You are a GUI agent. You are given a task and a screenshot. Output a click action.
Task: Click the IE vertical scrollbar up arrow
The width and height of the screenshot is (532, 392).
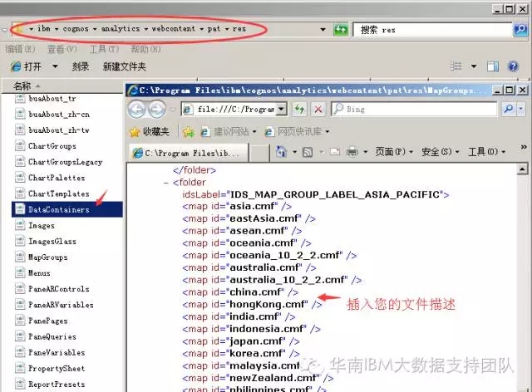point(523,169)
